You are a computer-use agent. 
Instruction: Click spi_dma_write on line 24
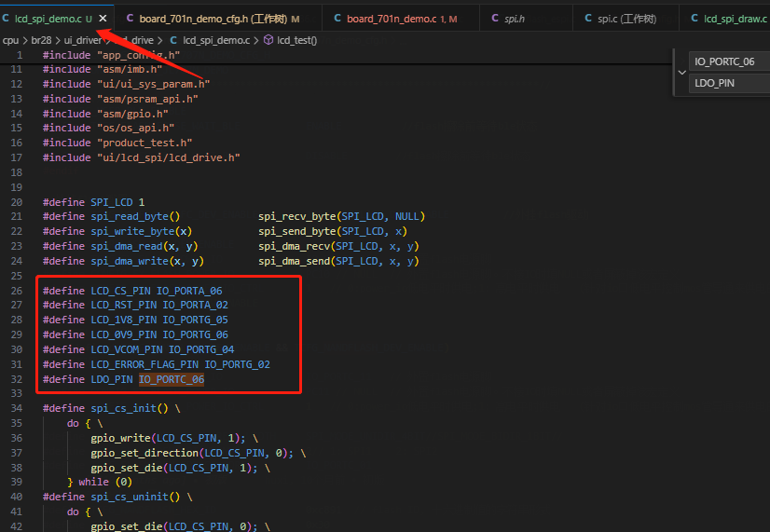coord(130,261)
